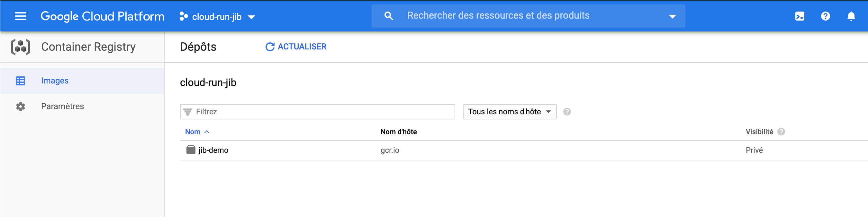Image resolution: width=868 pixels, height=217 pixels.
Task: Activate Cloud Shell terminal icon
Action: (800, 16)
